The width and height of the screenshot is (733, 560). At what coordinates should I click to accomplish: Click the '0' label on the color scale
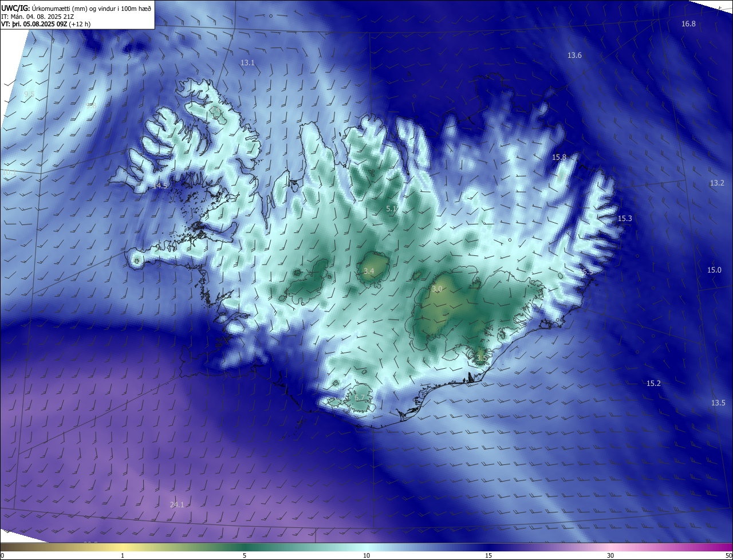pyautogui.click(x=2, y=556)
